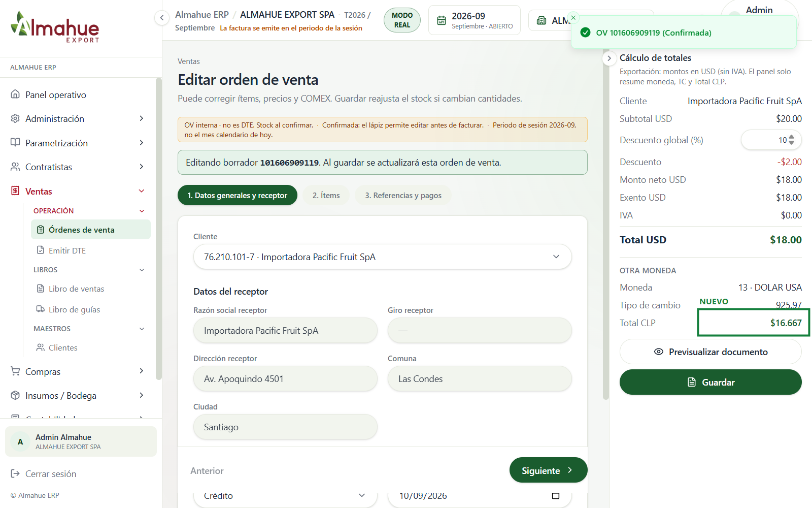
Task: Open the Crédito payment dropdown
Action: [285, 496]
